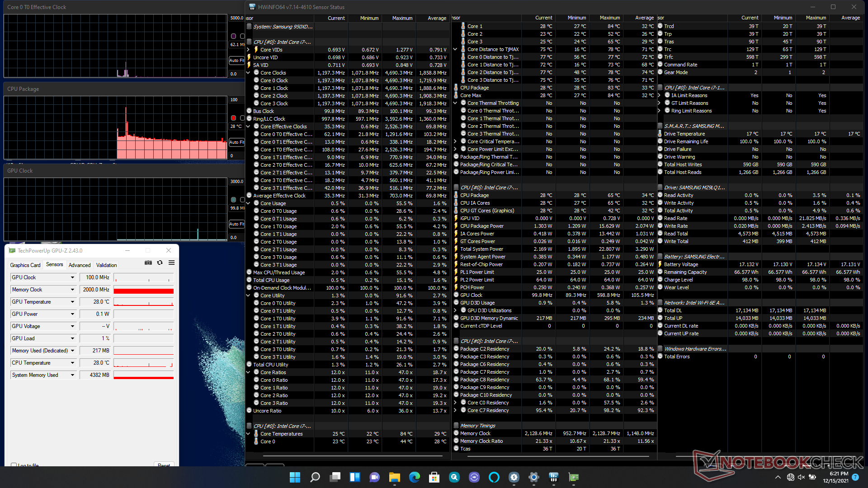Collapse the Core Clocks tree group
Screen dimensions: 868x488
pyautogui.click(x=248, y=73)
